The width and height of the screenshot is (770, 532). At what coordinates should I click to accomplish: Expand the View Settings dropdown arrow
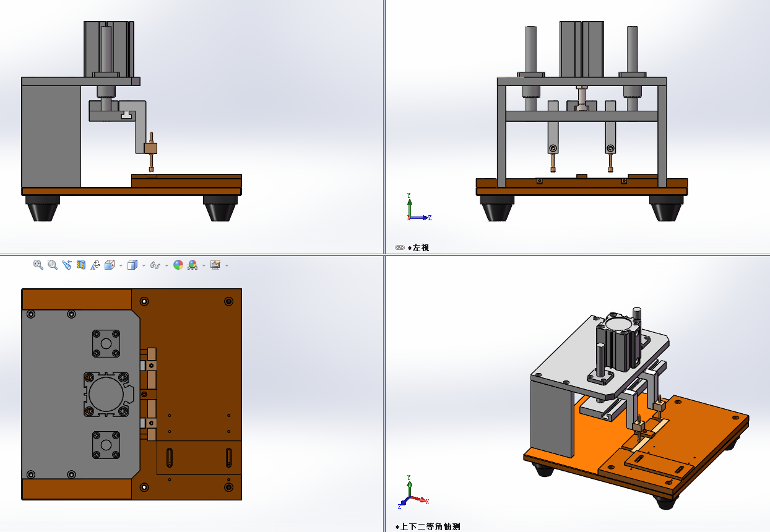click(x=227, y=265)
